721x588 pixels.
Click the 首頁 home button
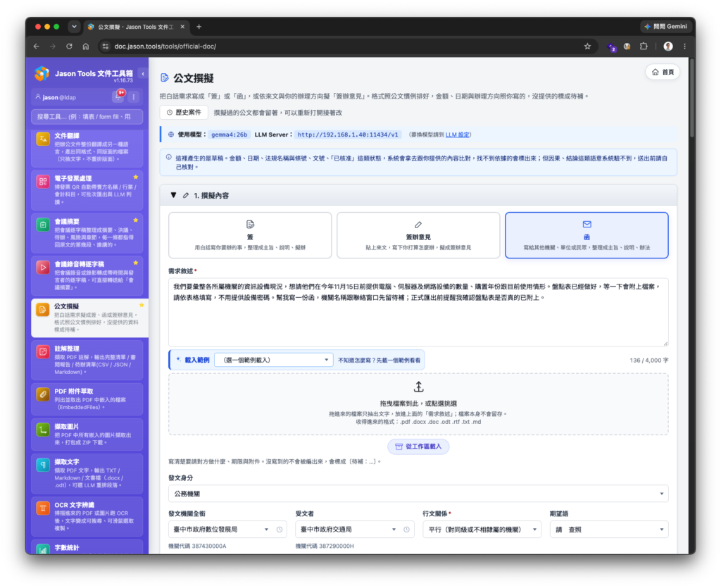point(663,72)
